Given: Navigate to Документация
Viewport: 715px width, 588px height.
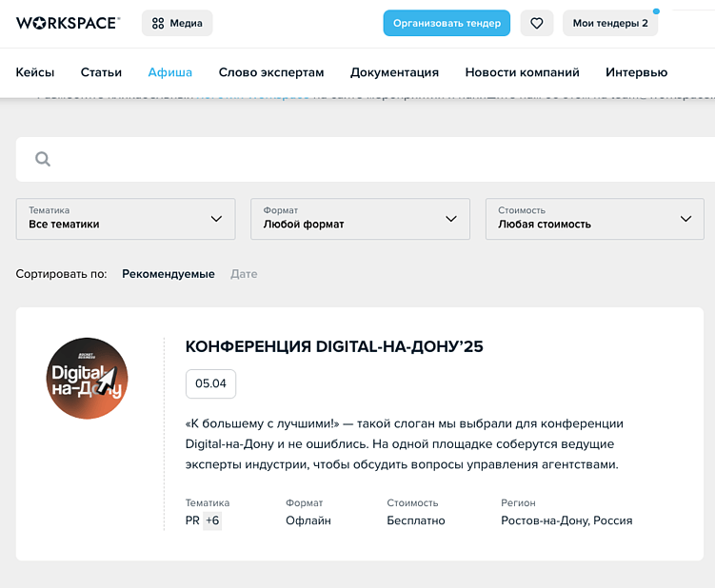Looking at the screenshot, I should pos(394,72).
